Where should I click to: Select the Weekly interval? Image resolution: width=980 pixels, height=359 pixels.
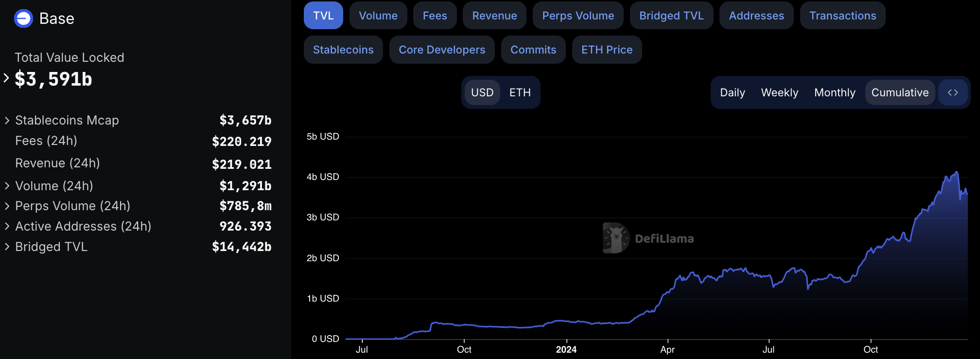[x=780, y=92]
